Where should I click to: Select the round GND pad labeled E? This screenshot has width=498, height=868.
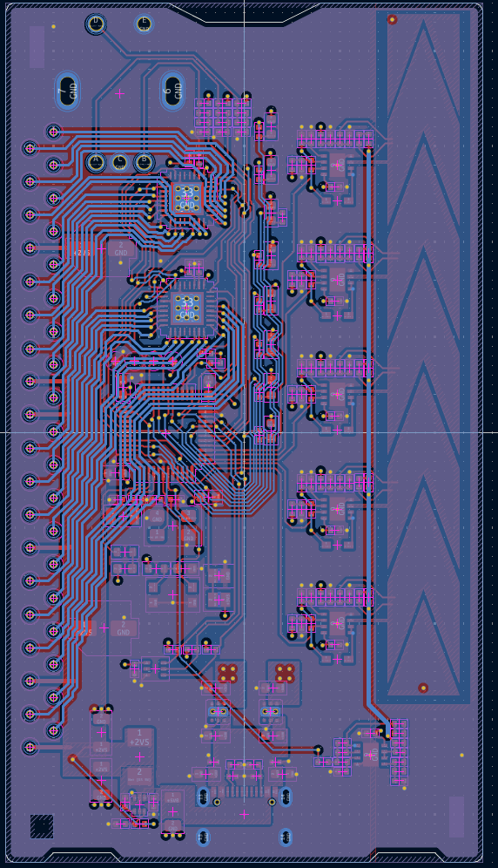(x=144, y=24)
